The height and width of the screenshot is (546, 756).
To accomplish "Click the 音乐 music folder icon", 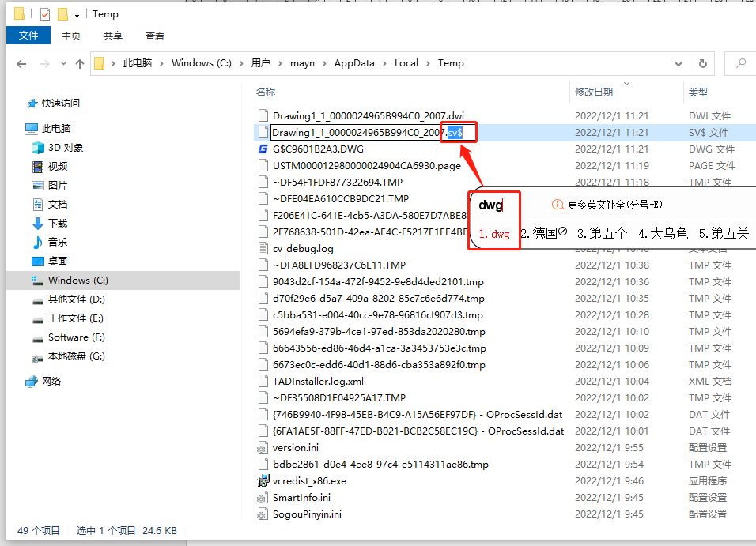I will click(x=37, y=243).
